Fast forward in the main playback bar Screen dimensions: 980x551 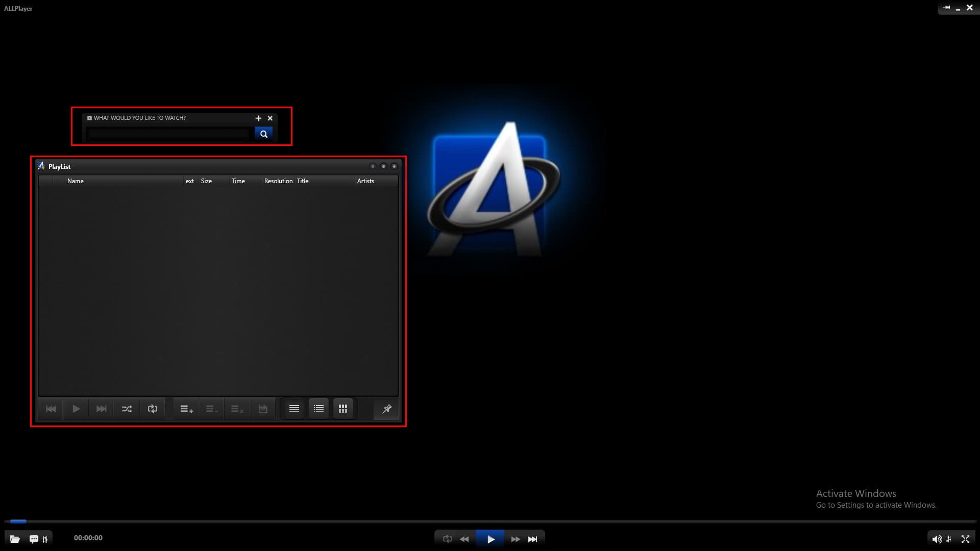pyautogui.click(x=516, y=539)
